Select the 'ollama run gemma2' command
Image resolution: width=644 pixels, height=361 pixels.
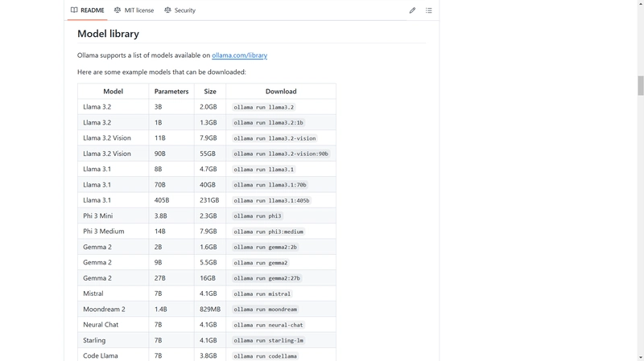pos(261,263)
